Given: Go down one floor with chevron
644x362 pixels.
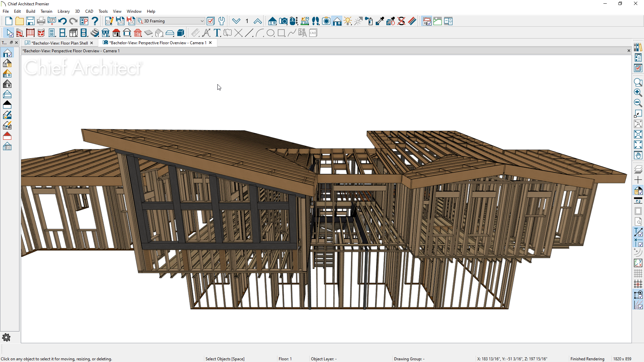Looking at the screenshot, I should [236, 21].
